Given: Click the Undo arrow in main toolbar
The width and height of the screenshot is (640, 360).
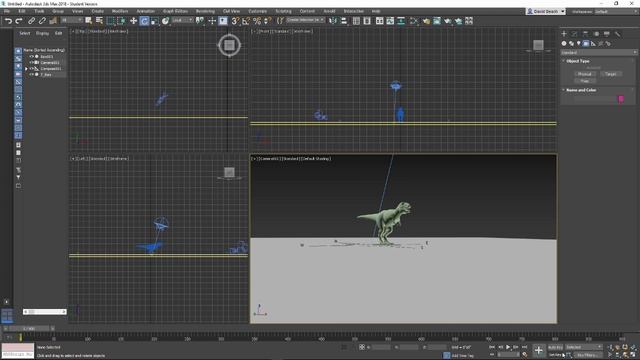Looking at the screenshot, I should click(8, 21).
